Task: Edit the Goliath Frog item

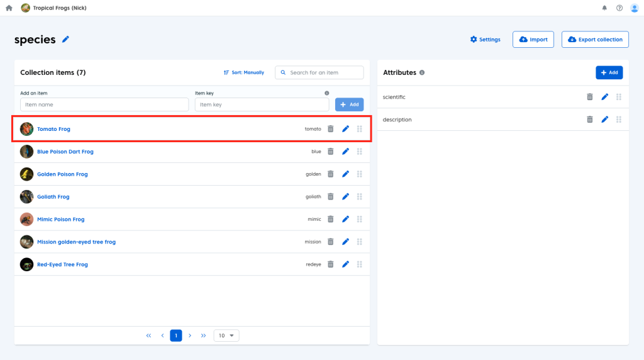Action: [x=345, y=197]
